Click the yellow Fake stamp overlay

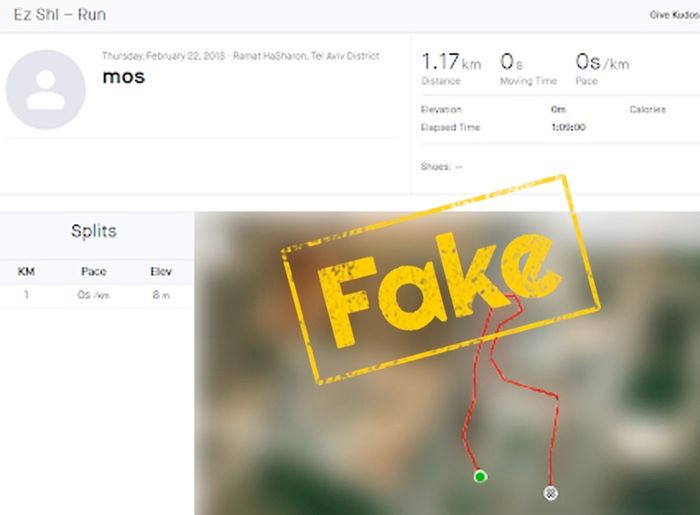(441, 280)
